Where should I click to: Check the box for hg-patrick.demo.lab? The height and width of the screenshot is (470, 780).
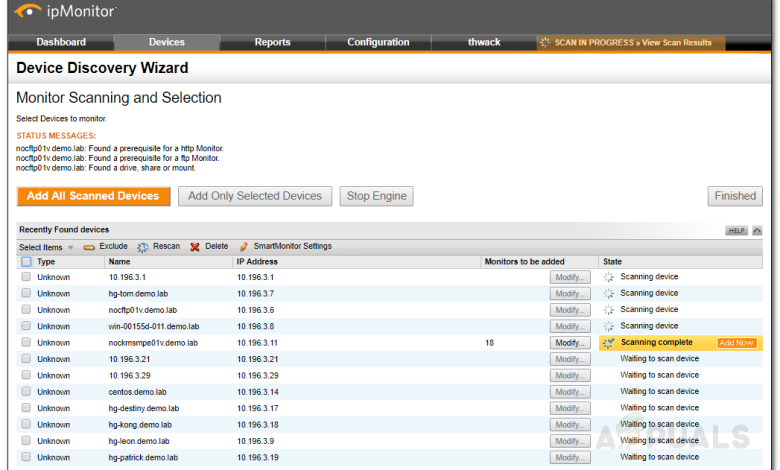click(26, 457)
